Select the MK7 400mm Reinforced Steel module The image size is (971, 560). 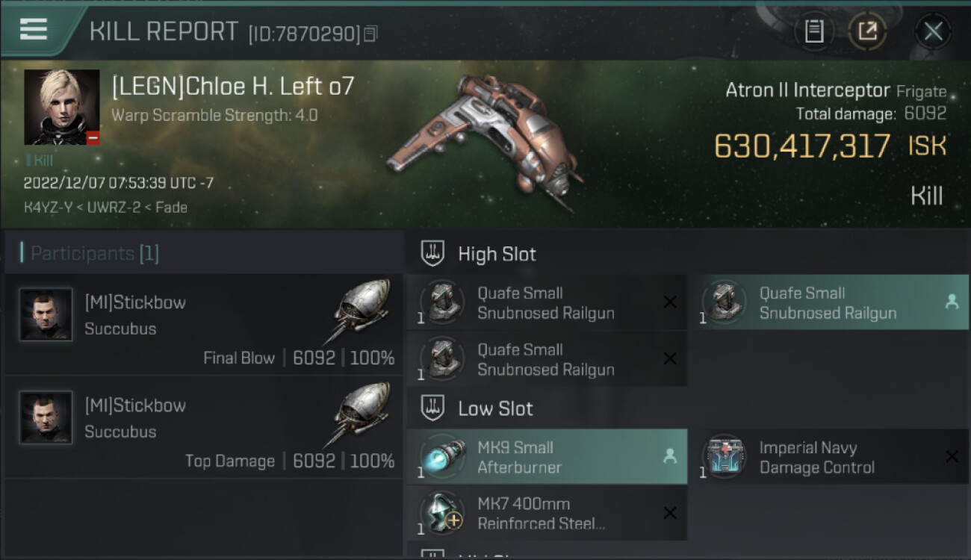tap(547, 513)
